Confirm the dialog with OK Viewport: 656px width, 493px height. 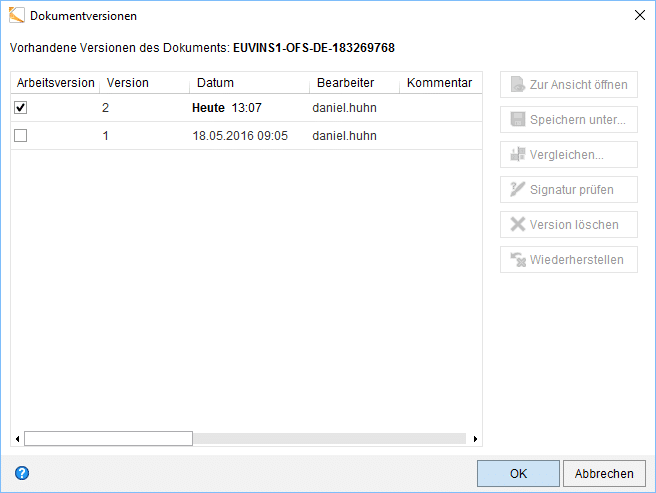click(x=518, y=473)
